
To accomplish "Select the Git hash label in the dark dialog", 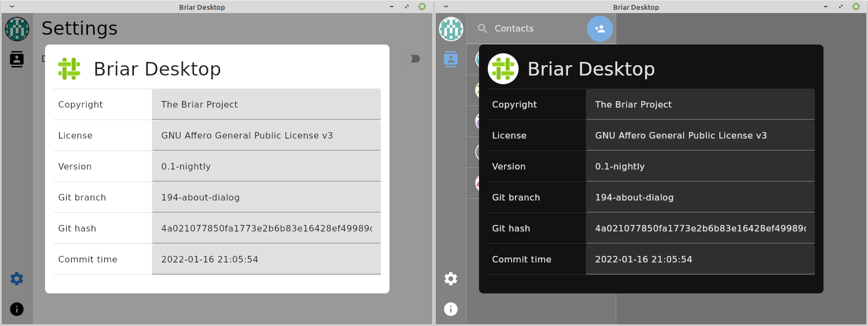I will point(511,228).
